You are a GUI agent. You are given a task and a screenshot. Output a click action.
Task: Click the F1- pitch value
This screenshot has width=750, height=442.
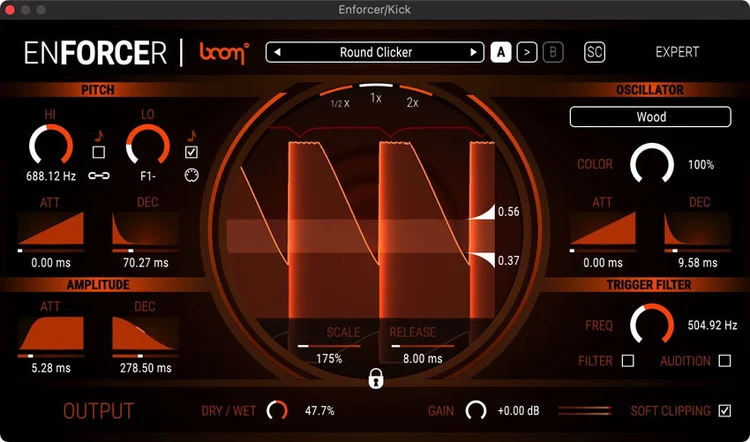tap(149, 176)
